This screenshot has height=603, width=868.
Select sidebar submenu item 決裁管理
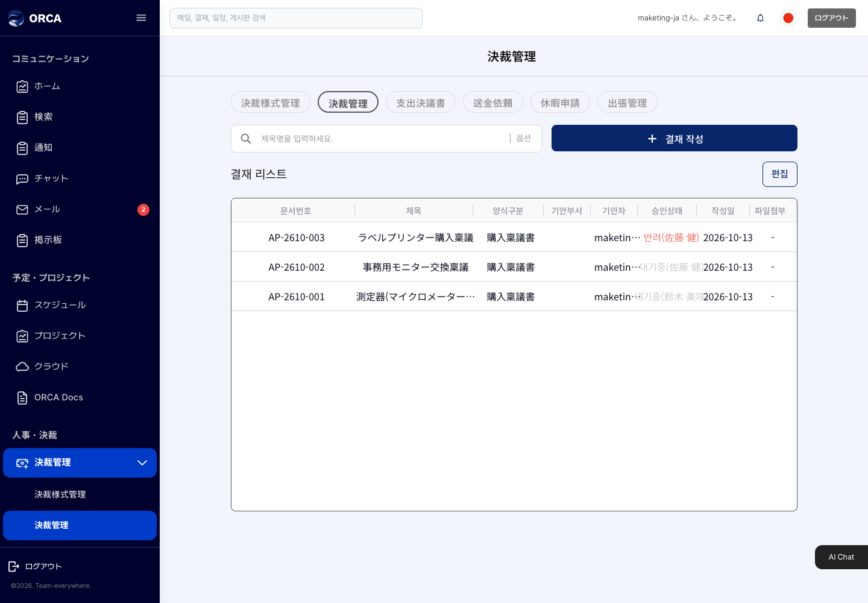(x=80, y=525)
